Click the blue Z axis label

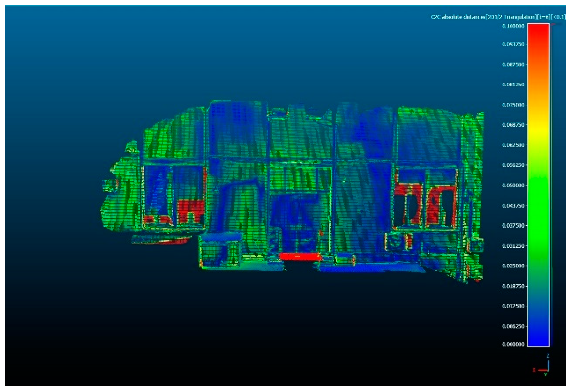[548, 356]
